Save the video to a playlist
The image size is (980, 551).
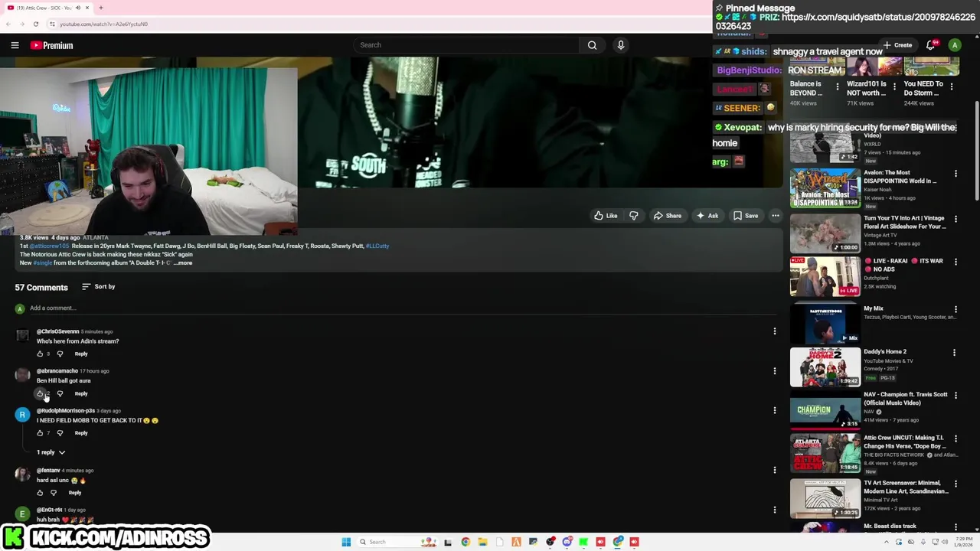pyautogui.click(x=746, y=216)
